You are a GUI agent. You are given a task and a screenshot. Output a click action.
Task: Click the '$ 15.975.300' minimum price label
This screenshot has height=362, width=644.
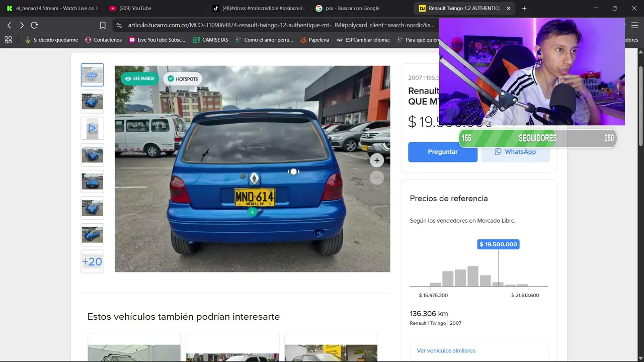[x=433, y=295]
